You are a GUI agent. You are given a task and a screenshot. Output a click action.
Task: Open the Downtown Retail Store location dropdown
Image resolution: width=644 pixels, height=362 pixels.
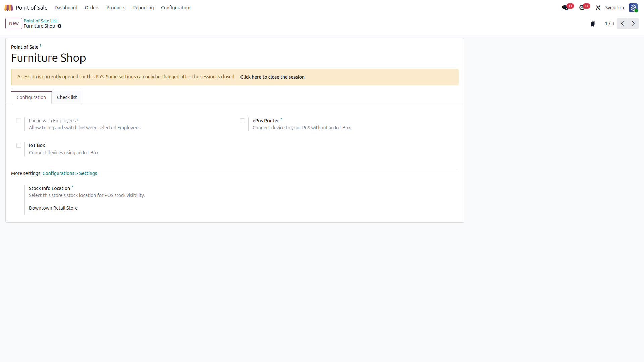53,208
